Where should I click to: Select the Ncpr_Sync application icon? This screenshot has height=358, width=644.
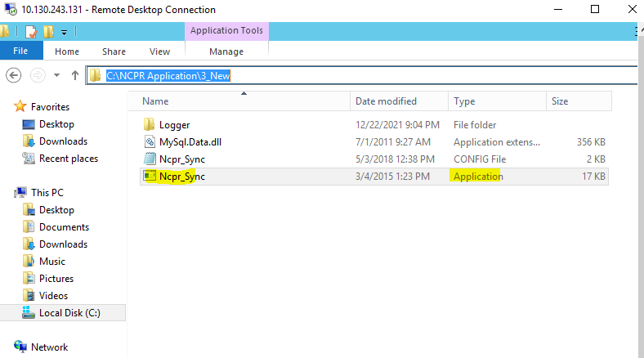coord(150,176)
